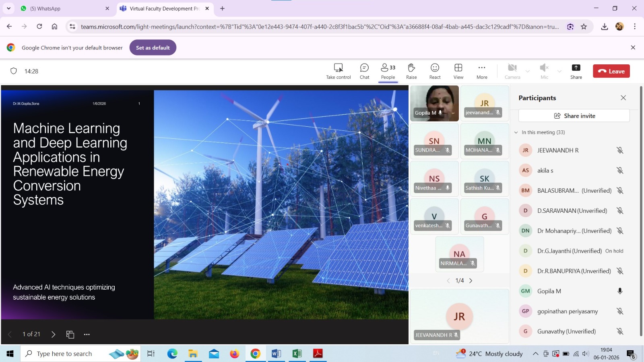The height and width of the screenshot is (362, 644).
Task: Open the Share content tray
Action: (576, 71)
